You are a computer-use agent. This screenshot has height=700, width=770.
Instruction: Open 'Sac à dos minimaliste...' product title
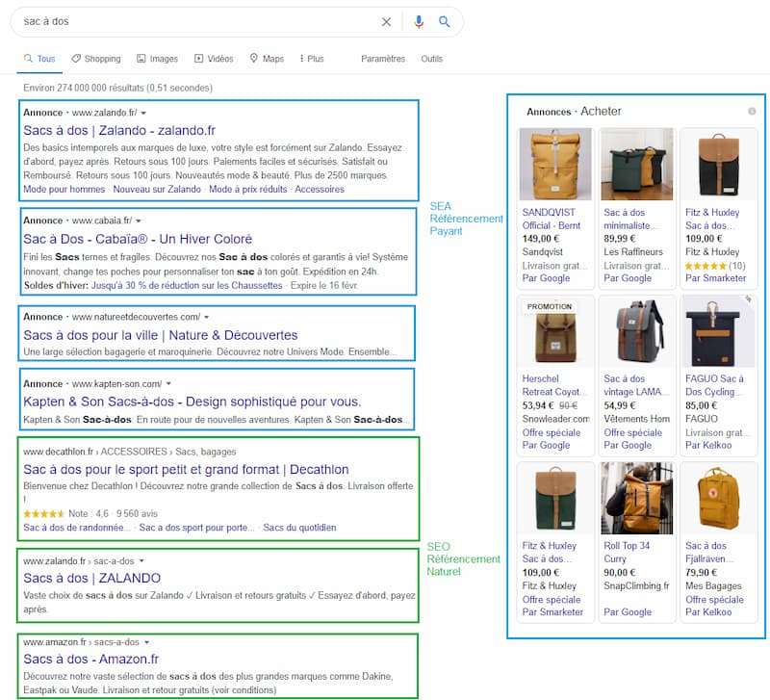pyautogui.click(x=630, y=220)
